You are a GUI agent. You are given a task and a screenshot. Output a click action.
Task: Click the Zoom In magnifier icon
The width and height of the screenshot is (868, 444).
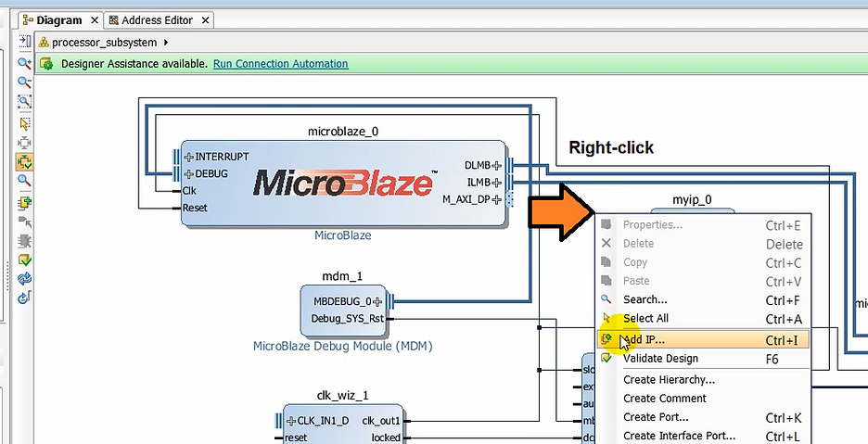25,63
